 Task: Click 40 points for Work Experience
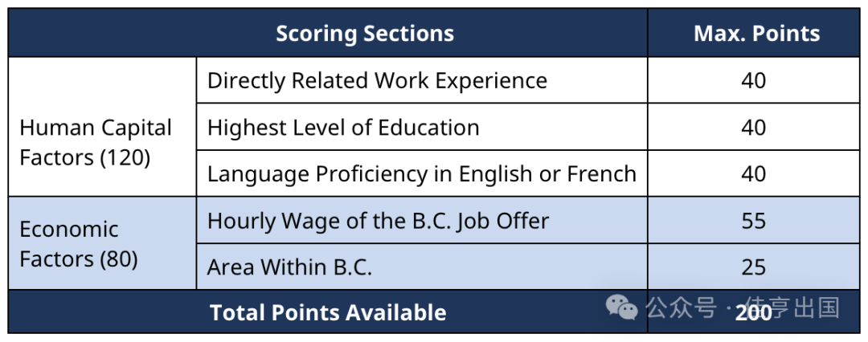click(x=753, y=80)
